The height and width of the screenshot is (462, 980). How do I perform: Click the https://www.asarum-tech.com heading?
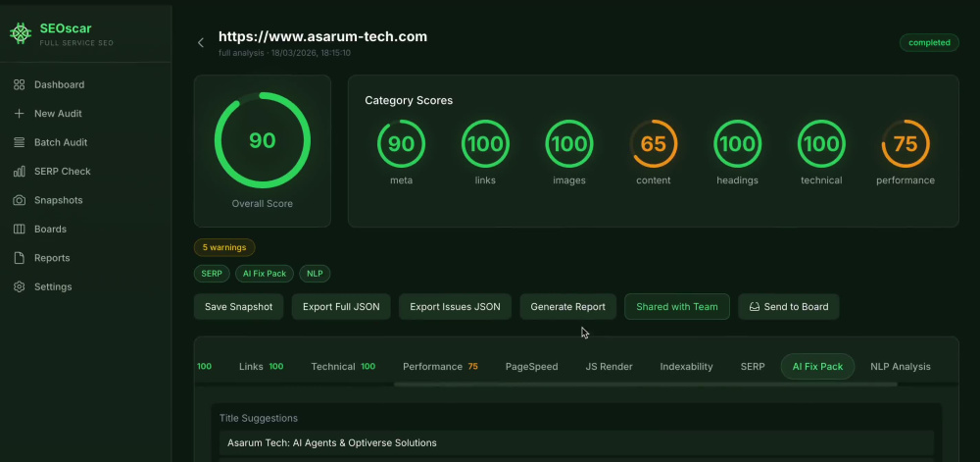pyautogui.click(x=323, y=36)
